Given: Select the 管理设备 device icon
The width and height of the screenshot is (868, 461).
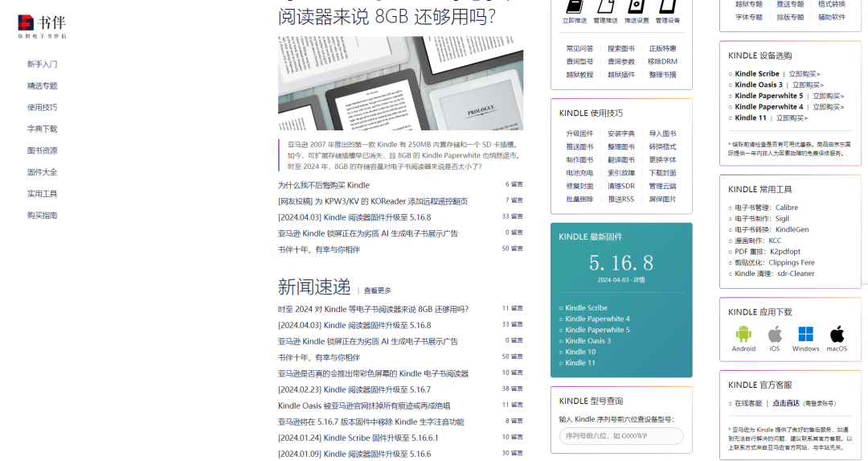Looking at the screenshot, I should [668, 6].
